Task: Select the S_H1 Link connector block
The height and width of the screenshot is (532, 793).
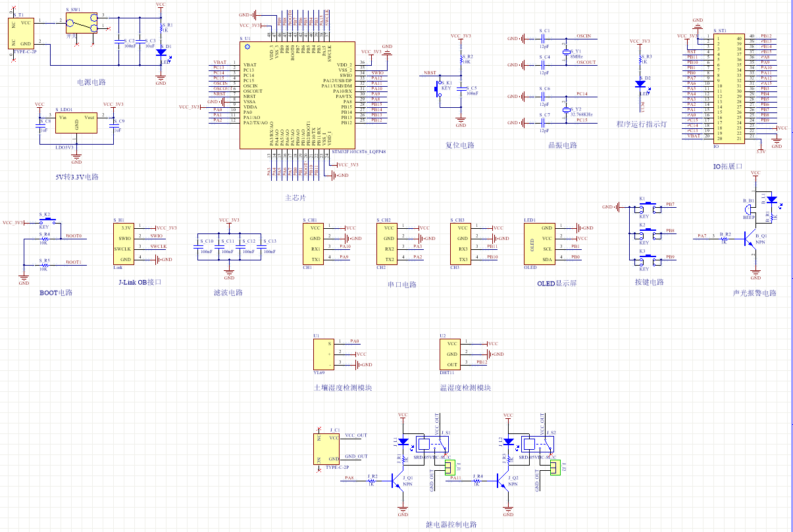Action: click(123, 244)
